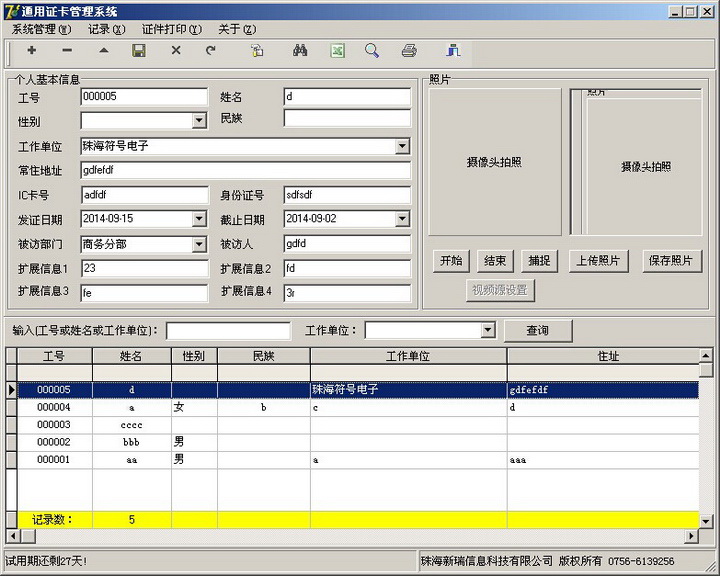Click the document copy toolbar icon

click(x=257, y=51)
